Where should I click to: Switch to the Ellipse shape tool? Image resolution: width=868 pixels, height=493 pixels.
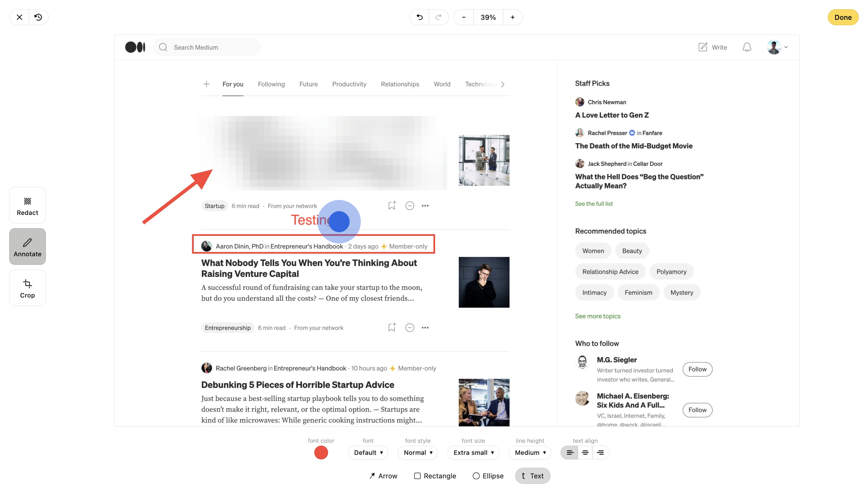pyautogui.click(x=488, y=476)
